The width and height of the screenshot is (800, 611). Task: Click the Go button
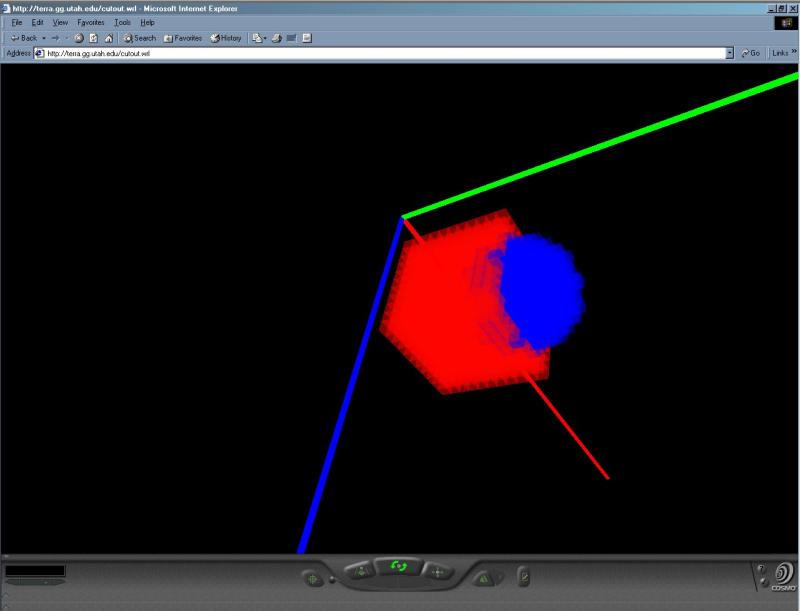(x=751, y=53)
